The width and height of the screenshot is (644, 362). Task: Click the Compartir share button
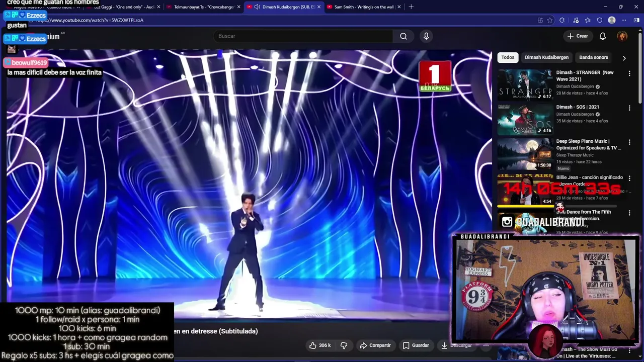click(x=375, y=345)
